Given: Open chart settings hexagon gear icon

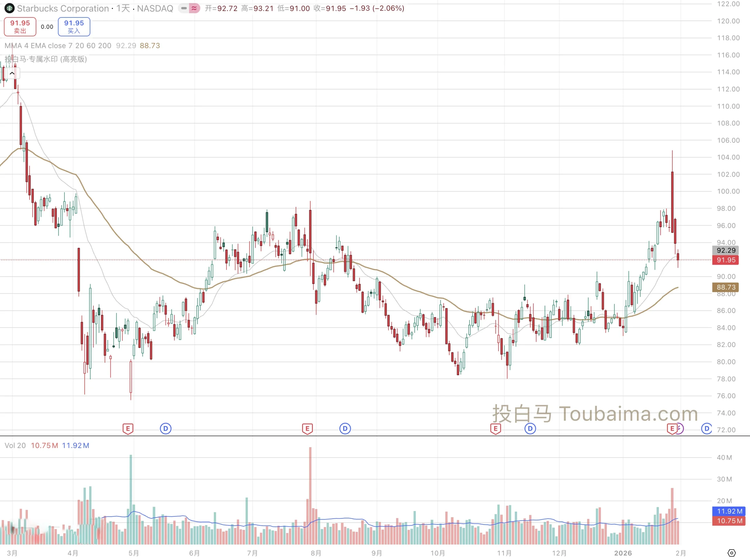Looking at the screenshot, I should tap(731, 553).
